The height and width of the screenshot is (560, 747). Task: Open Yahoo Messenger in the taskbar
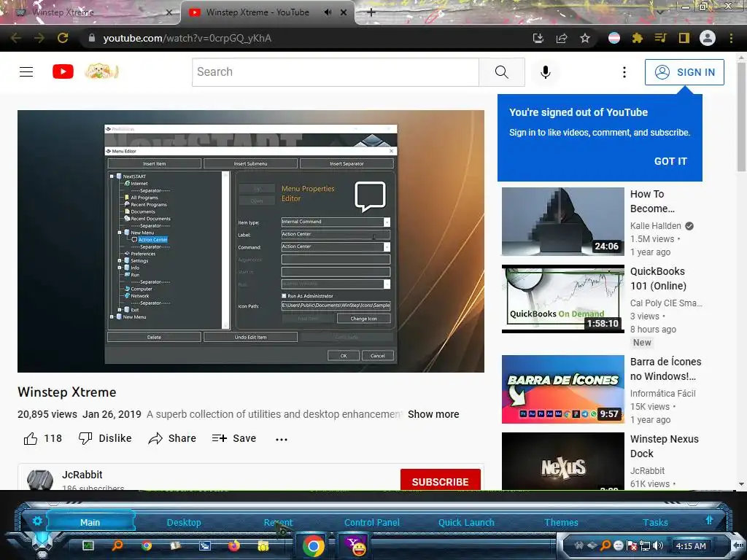[355, 545]
